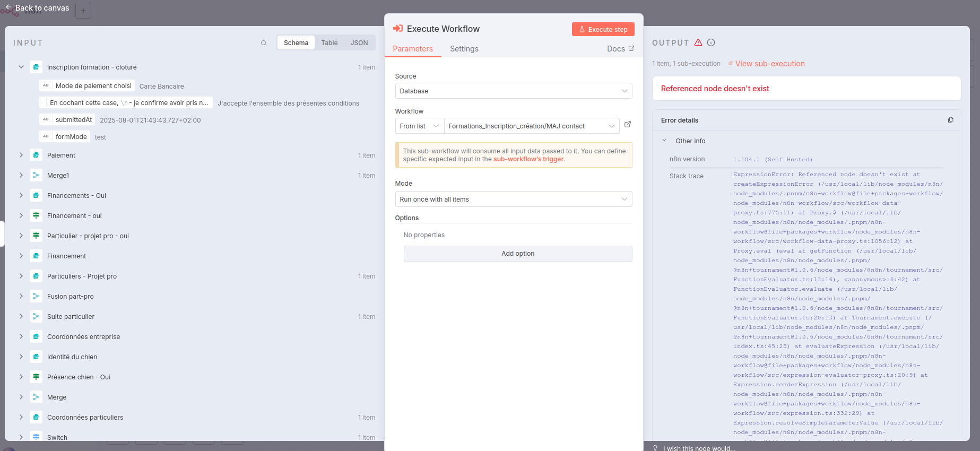Image resolution: width=980 pixels, height=451 pixels.
Task: Click the add plus button in the top bar
Action: point(83,11)
